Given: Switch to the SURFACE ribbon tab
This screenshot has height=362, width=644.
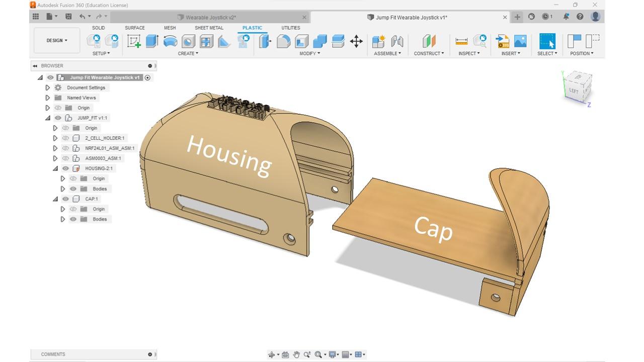Looking at the screenshot, I should pyautogui.click(x=134, y=28).
